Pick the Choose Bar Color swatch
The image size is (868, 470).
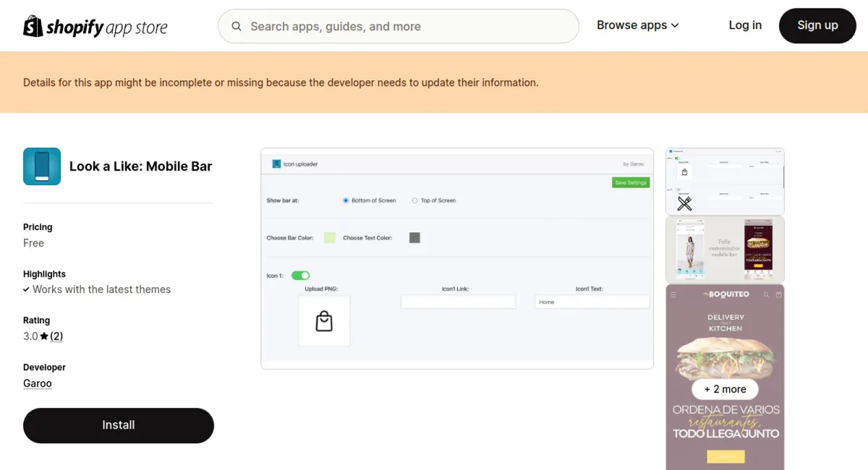pos(330,238)
